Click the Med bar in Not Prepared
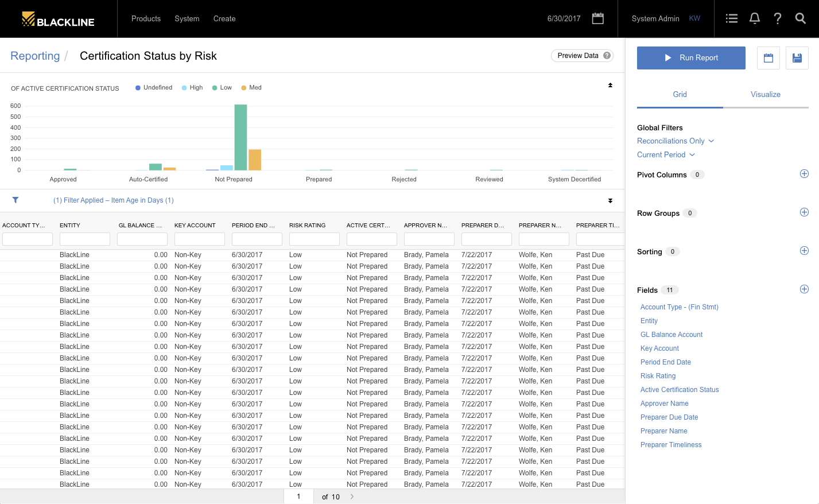The height and width of the screenshot is (504, 819). (x=255, y=160)
